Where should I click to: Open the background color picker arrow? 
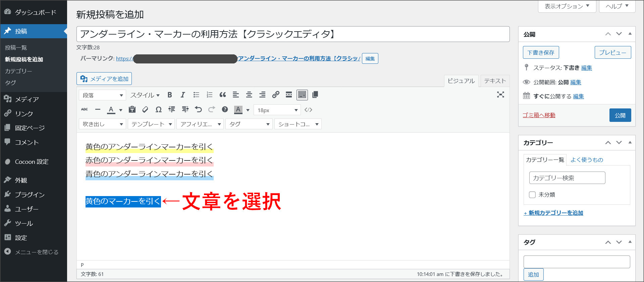pos(248,110)
